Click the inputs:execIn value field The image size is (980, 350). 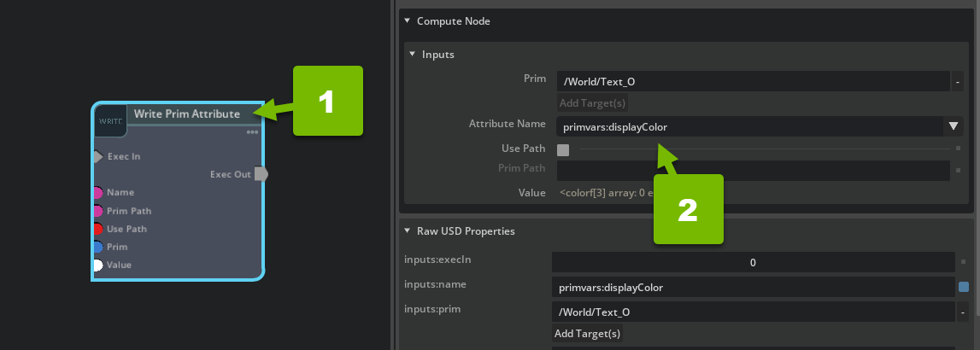(752, 262)
